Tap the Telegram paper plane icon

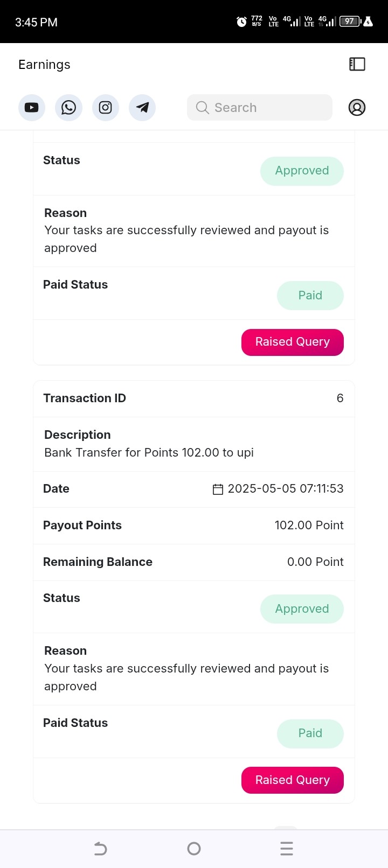[142, 108]
